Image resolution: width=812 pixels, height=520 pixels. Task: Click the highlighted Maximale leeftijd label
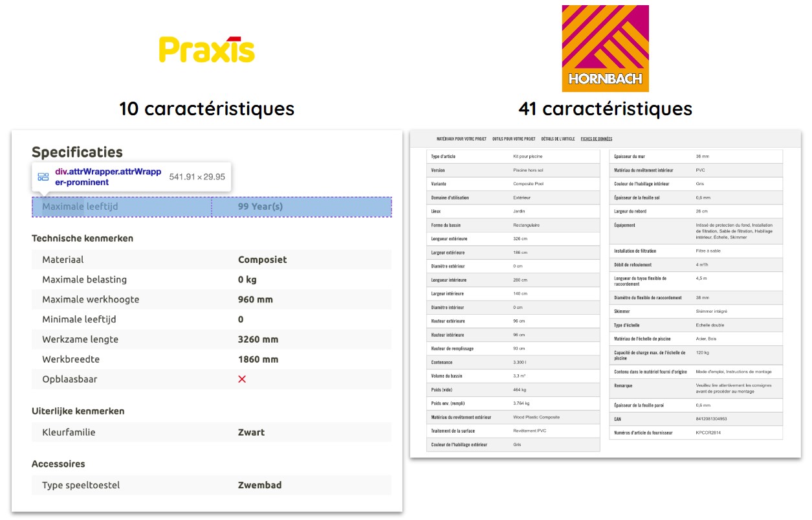click(x=80, y=207)
